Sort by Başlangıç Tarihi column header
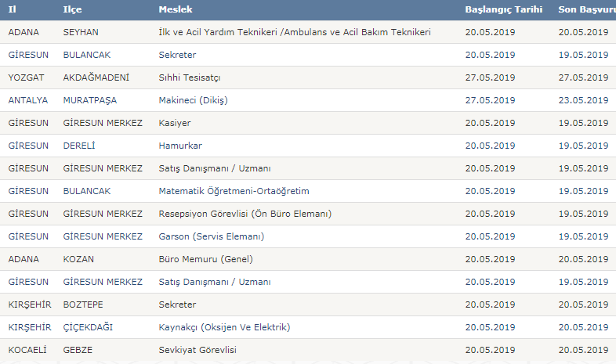The width and height of the screenshot is (616, 364). click(x=504, y=9)
